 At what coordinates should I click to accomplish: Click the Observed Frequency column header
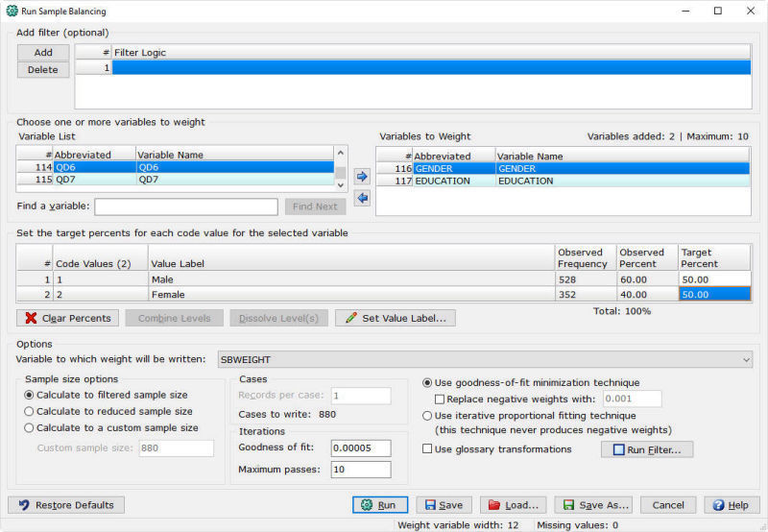[586, 257]
